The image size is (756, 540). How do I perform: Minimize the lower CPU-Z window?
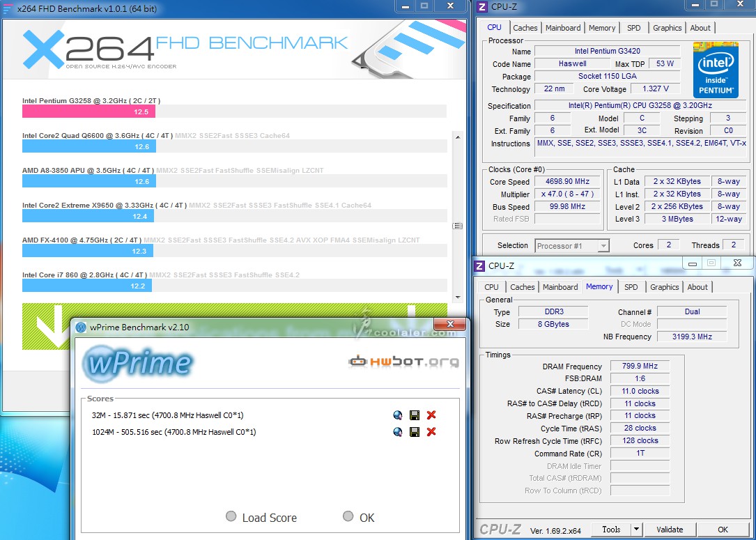(693, 264)
